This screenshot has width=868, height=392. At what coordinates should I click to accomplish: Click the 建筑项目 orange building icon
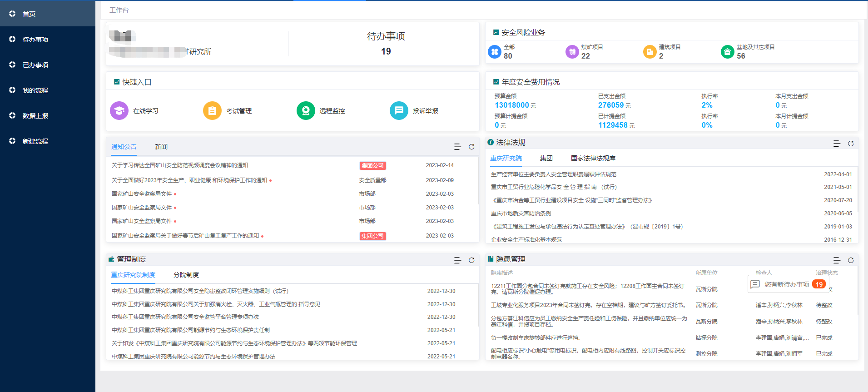coord(650,52)
